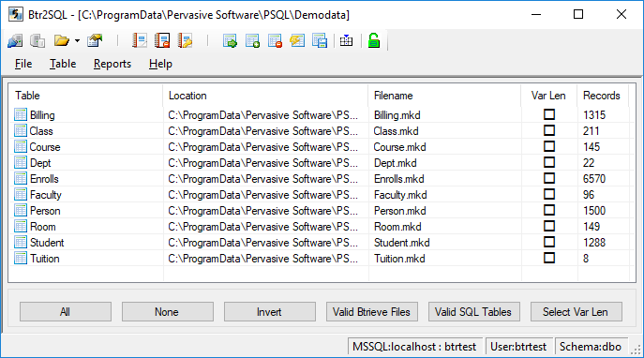Click the insert column grid icon

coord(346,40)
